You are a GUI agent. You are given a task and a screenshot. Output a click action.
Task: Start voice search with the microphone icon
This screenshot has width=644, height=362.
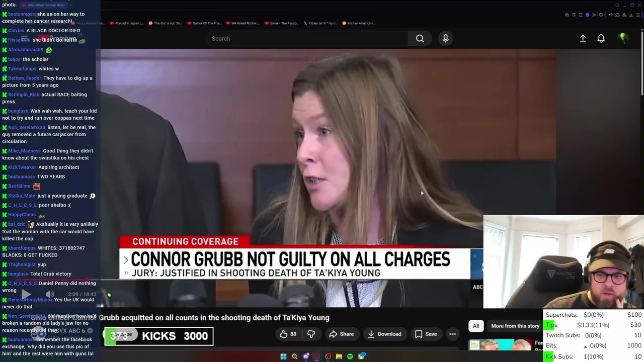[445, 39]
